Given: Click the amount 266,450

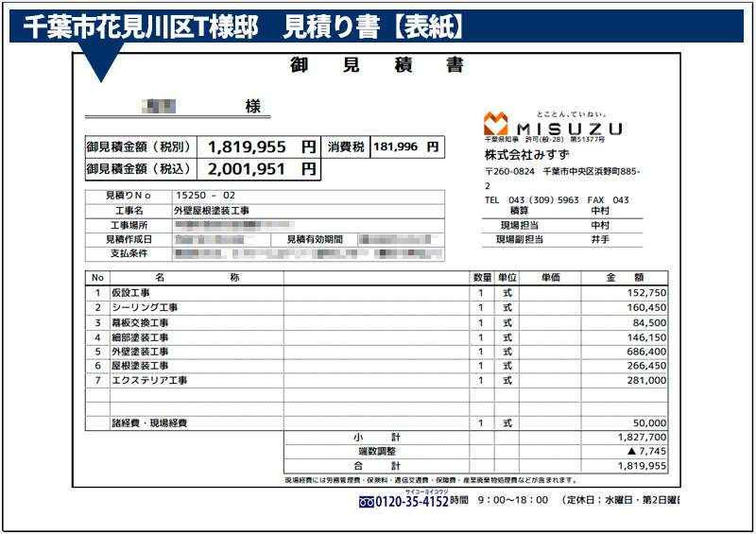Looking at the screenshot, I should pos(646,366).
